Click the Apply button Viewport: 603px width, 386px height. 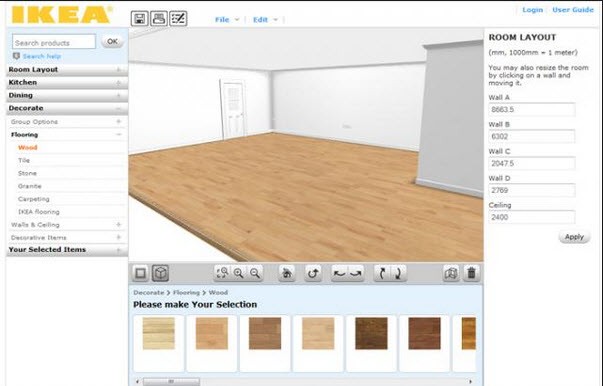point(574,237)
